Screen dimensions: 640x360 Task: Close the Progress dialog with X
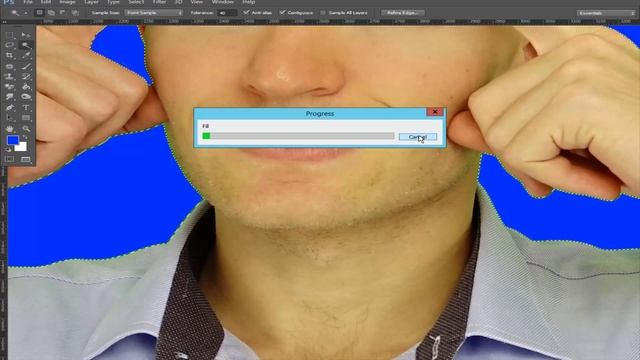tap(435, 111)
